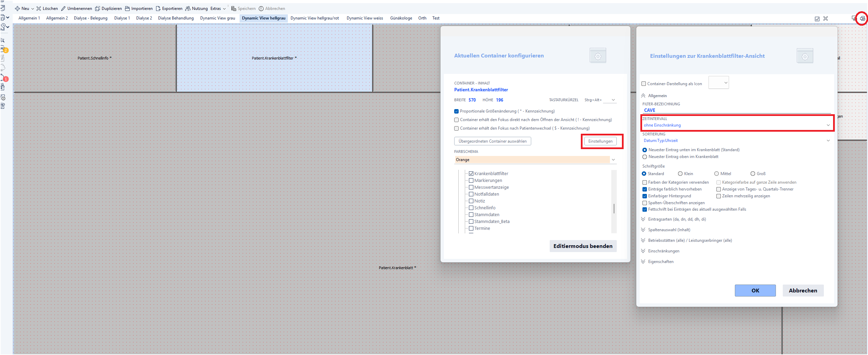The width and height of the screenshot is (868, 355).
Task: Expand the Eigenschaften section
Action: click(x=643, y=262)
